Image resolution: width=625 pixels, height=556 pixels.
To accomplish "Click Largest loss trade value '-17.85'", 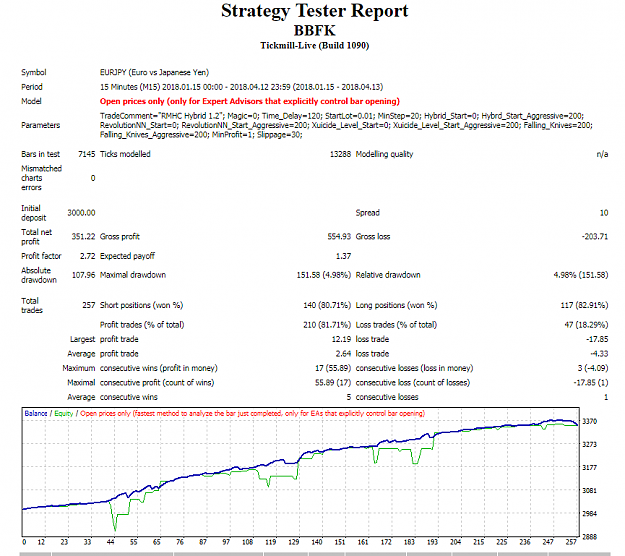I will pyautogui.click(x=597, y=339).
